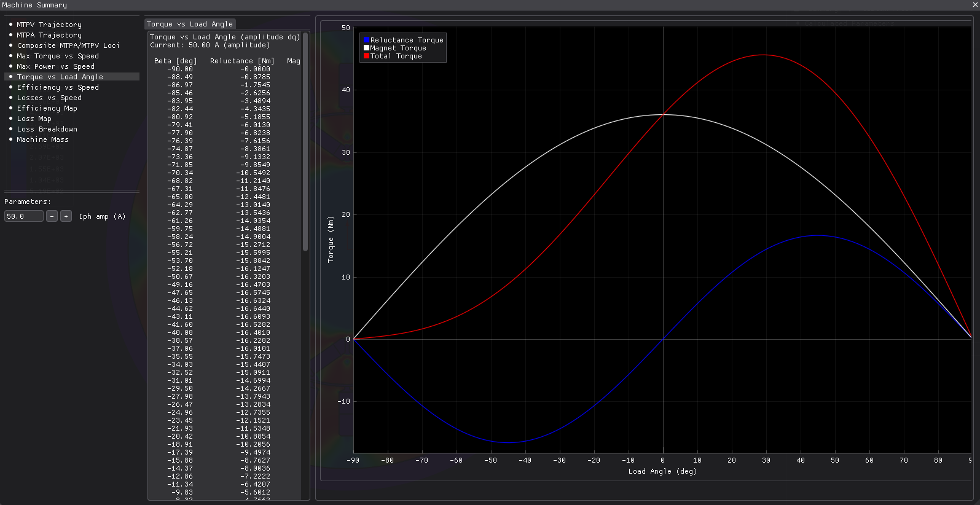This screenshot has height=505, width=980.
Task: Open Losses vs Speed view
Action: pos(49,98)
